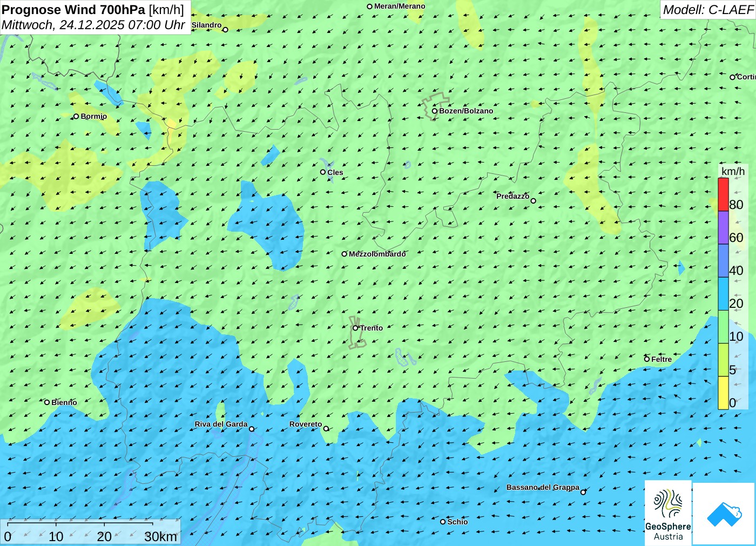Click the 'Mezzolombardo' label text
756x546 pixels.
coord(377,254)
